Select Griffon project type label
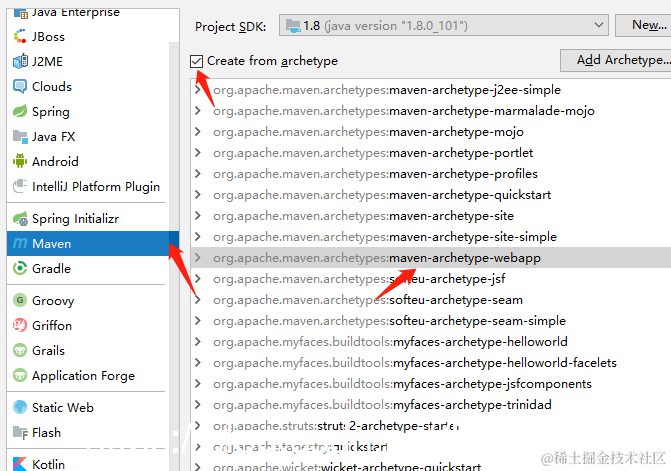The image size is (671, 471). tap(52, 326)
